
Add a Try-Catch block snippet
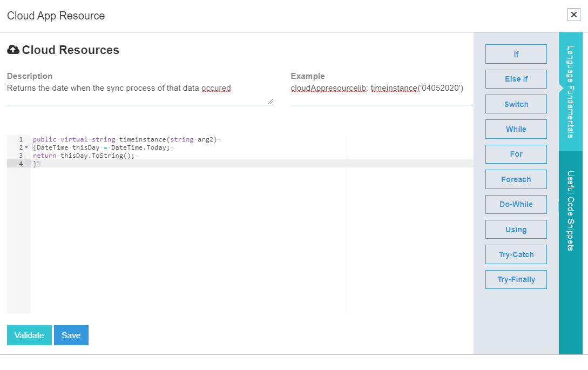pos(516,254)
